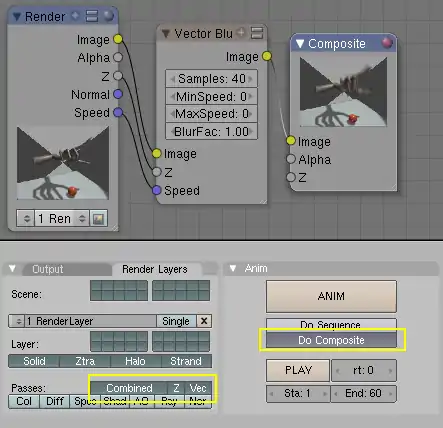Viewport: 443px width, 428px height.
Task: Toggle the Solid layer option
Action: click(34, 361)
